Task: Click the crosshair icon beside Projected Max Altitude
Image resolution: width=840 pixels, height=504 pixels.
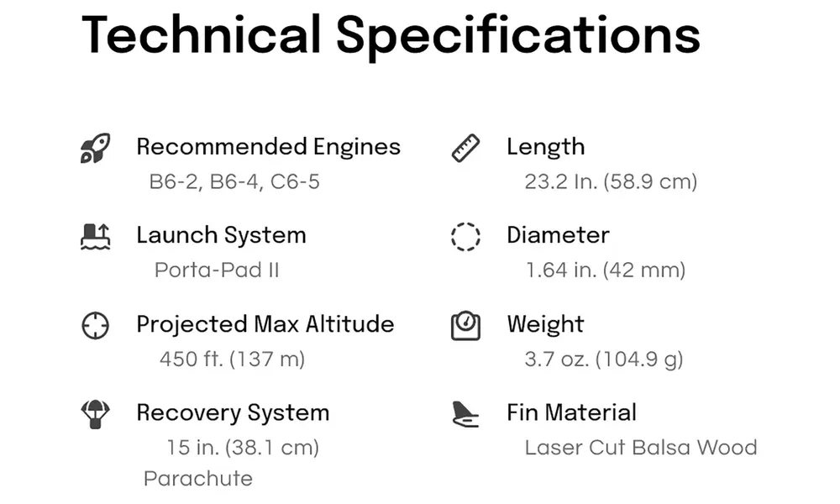Action: [x=96, y=325]
